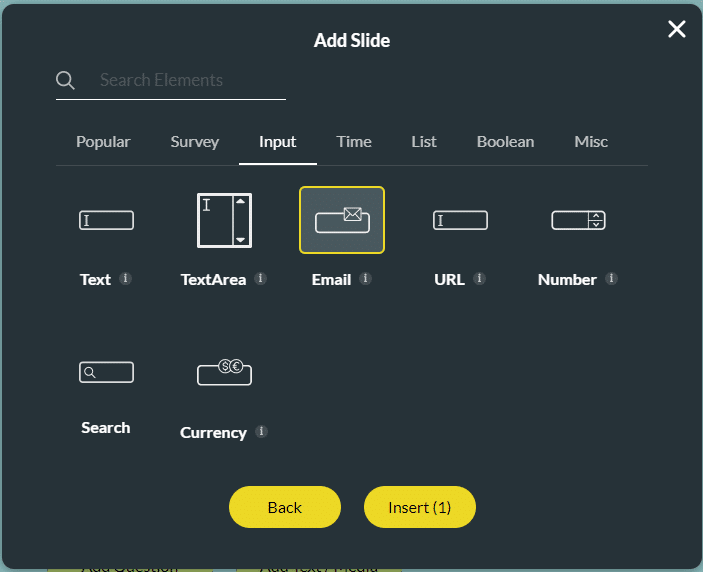The width and height of the screenshot is (703, 572).
Task: Pick the URL input element icon
Action: [460, 220]
